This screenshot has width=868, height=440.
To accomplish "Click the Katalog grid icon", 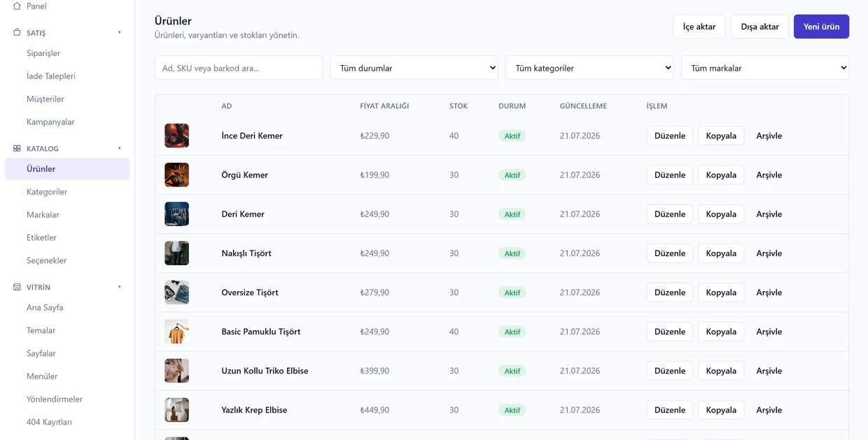I will (17, 148).
